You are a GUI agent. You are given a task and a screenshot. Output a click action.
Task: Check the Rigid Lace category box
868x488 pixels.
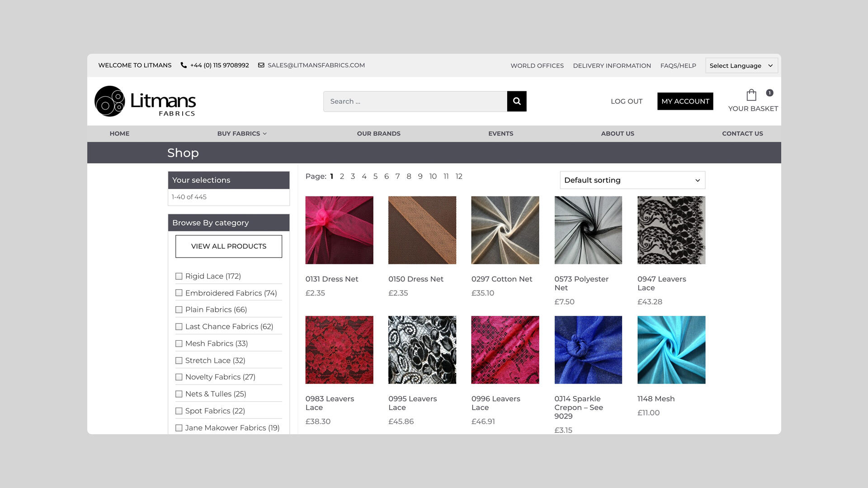[x=179, y=276]
